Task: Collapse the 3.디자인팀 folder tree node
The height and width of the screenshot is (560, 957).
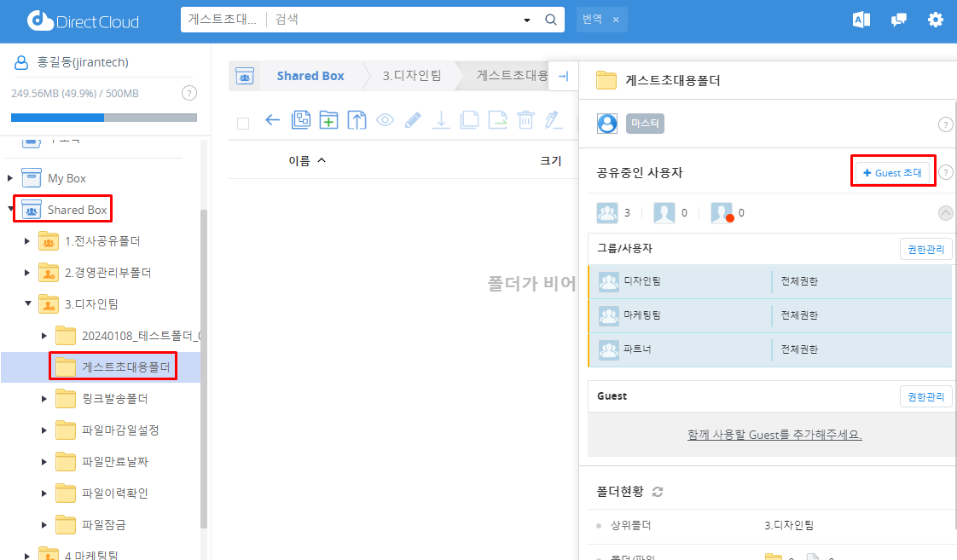Action: click(27, 303)
